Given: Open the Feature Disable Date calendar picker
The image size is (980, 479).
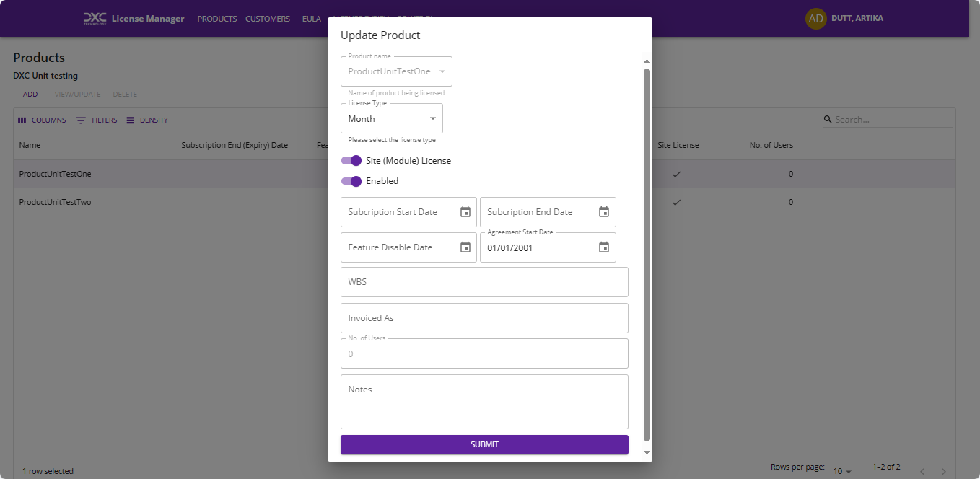Looking at the screenshot, I should point(465,247).
